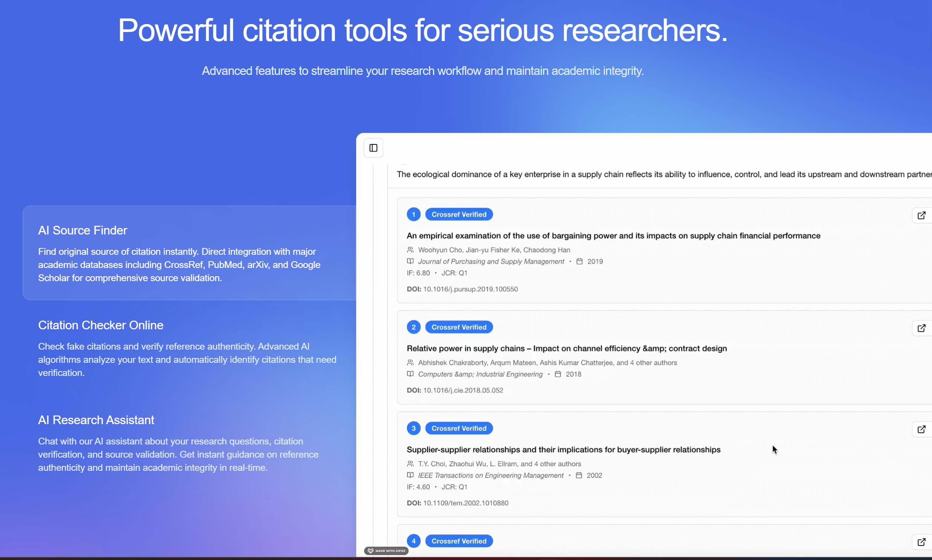This screenshot has height=560, width=932.
Task: Click Crossref Verified badge on citation 3
Action: [x=459, y=428]
